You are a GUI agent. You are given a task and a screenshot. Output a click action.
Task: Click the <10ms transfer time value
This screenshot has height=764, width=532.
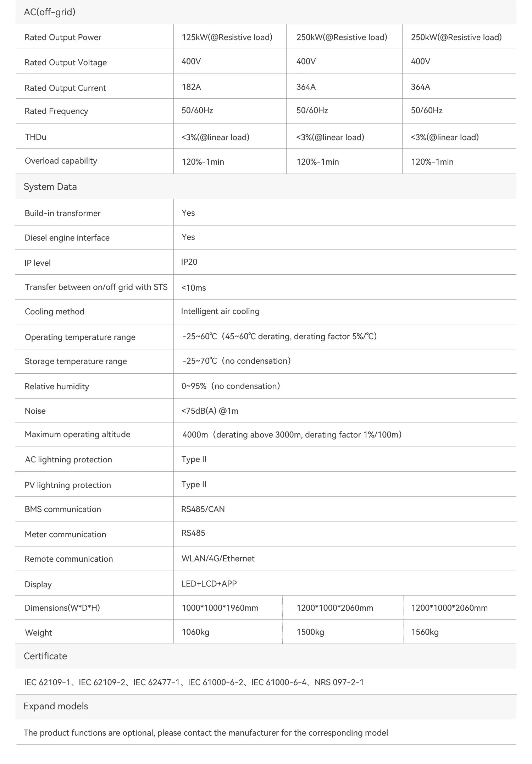tap(193, 288)
